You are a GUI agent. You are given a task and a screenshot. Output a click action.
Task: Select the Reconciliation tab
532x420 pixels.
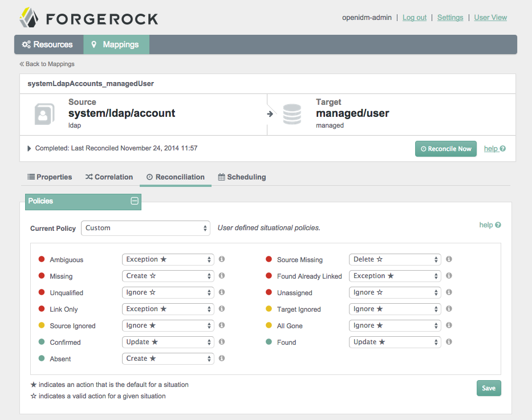coord(176,177)
